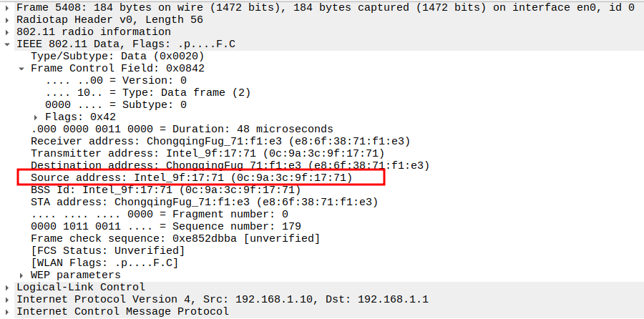
Task: Expand Logical-Link Control
Action: (x=8, y=287)
